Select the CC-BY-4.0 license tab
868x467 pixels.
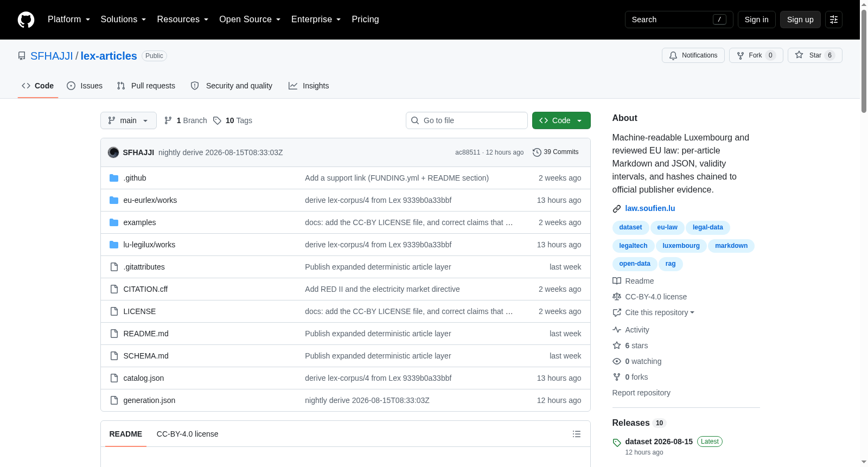click(x=188, y=434)
